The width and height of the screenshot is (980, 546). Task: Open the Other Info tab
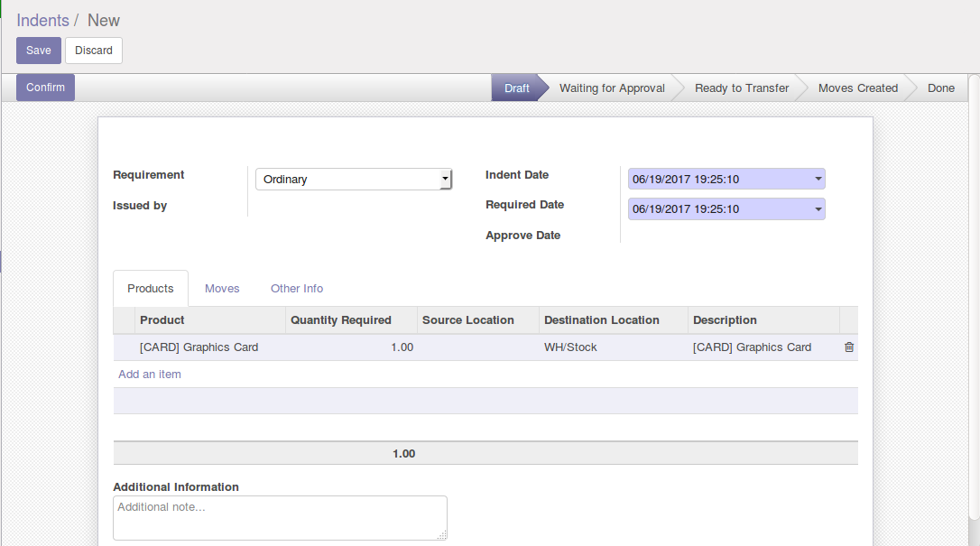click(297, 289)
